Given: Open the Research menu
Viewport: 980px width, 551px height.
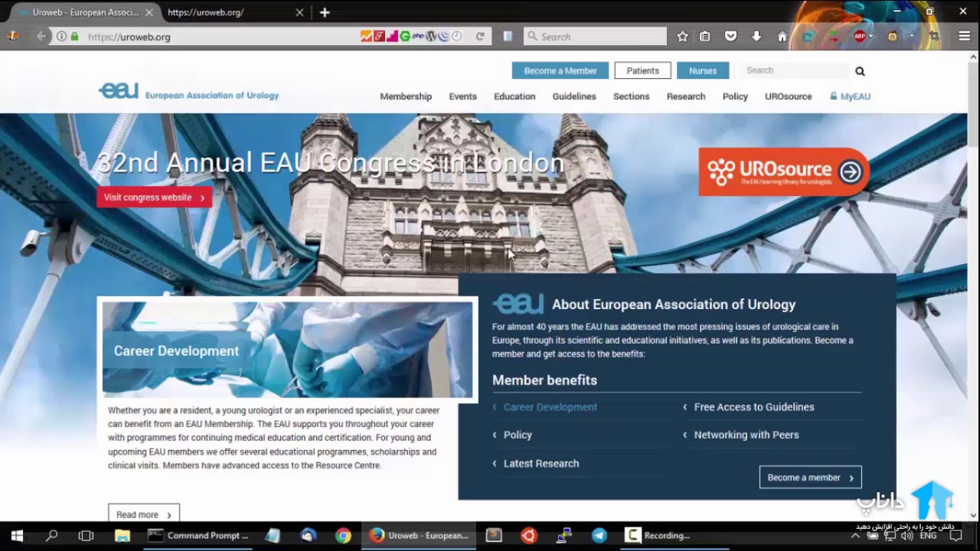Looking at the screenshot, I should coord(686,96).
